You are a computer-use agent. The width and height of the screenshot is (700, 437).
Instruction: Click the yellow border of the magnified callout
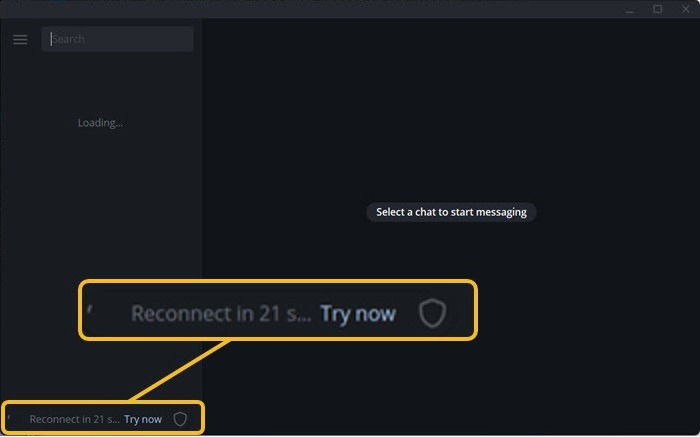point(278,282)
